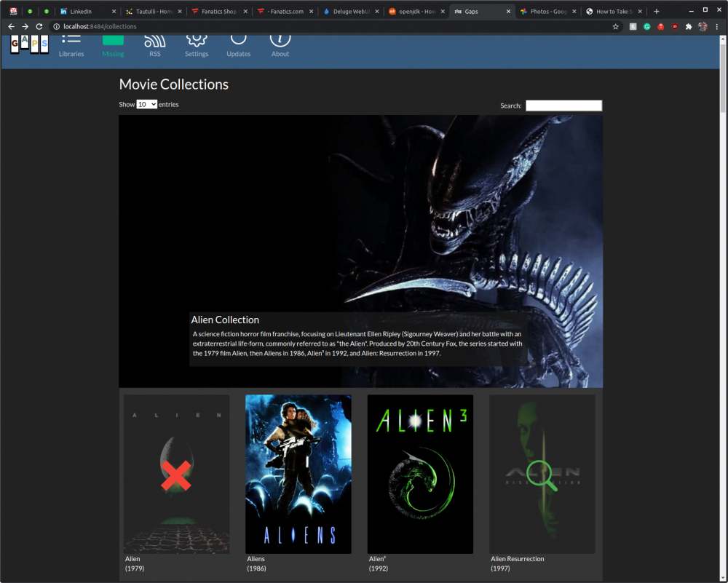The width and height of the screenshot is (728, 583).
Task: Open the About info icon
Action: click(280, 41)
